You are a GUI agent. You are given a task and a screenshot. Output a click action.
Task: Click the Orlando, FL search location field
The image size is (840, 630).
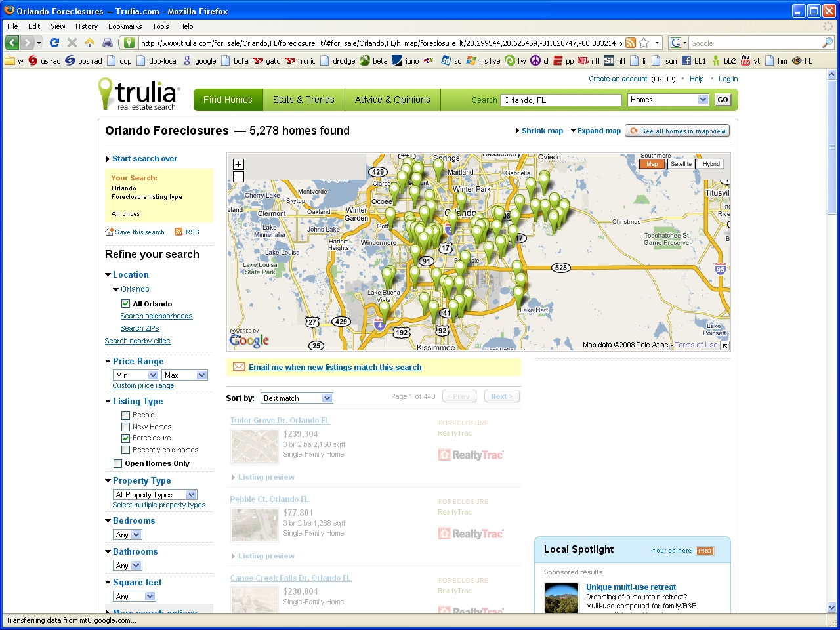[561, 100]
